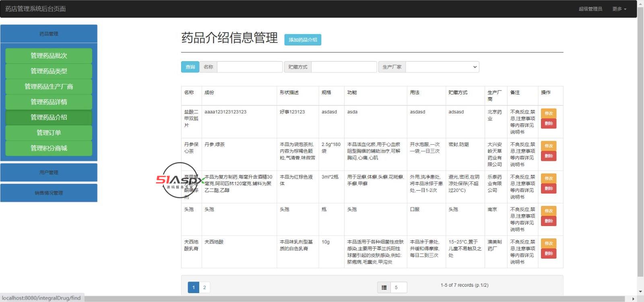Click 超级管理员 in top navbar

click(x=590, y=9)
